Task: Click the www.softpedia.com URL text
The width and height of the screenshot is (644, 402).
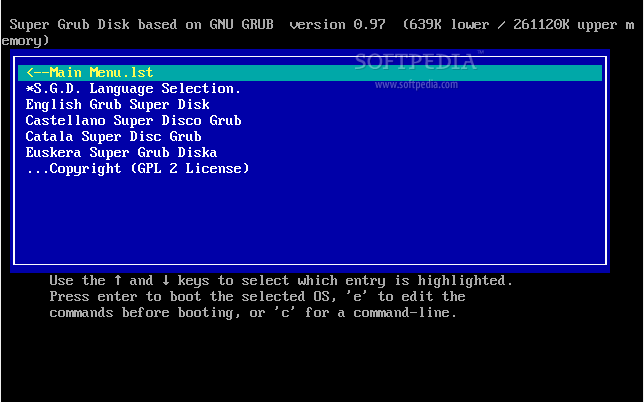Action: coord(416,85)
